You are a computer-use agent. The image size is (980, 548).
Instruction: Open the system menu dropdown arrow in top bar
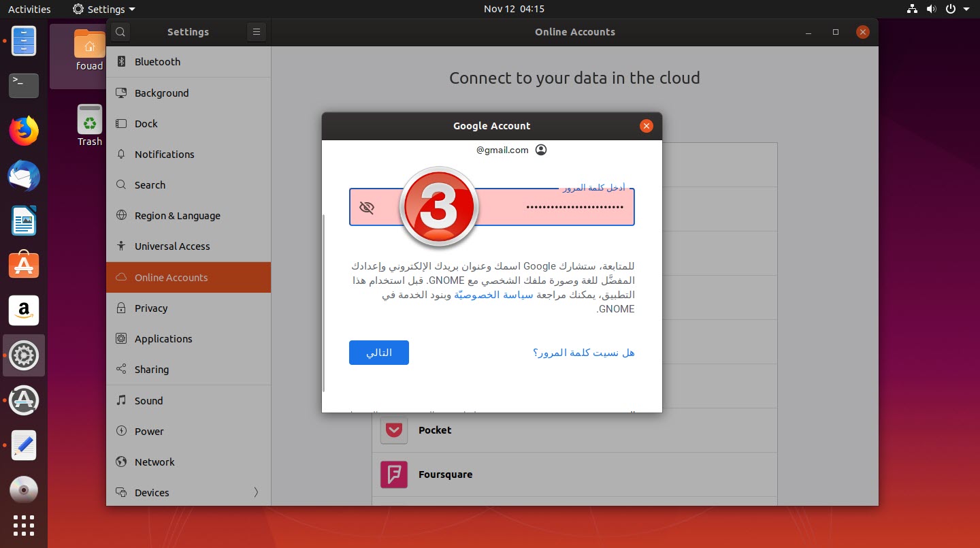pyautogui.click(x=966, y=9)
